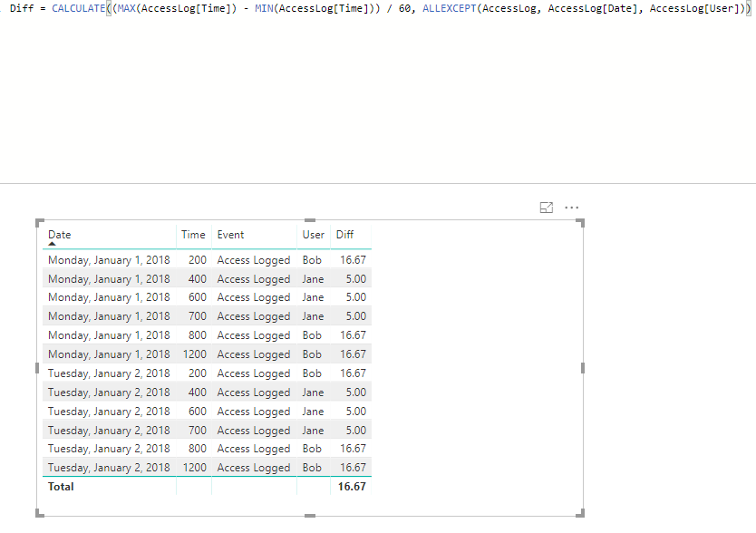Select date cell in Monday 800 row

click(x=109, y=335)
